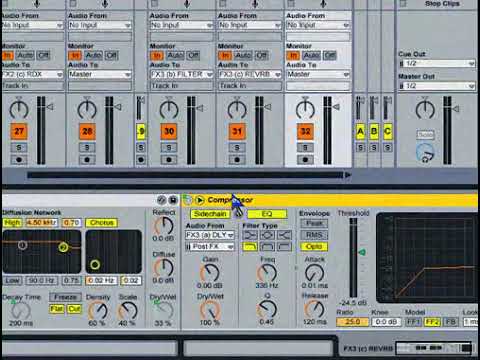Click the mixer horizontal scrollbar
Viewport: 480px width, 360px height.
click(x=185, y=175)
